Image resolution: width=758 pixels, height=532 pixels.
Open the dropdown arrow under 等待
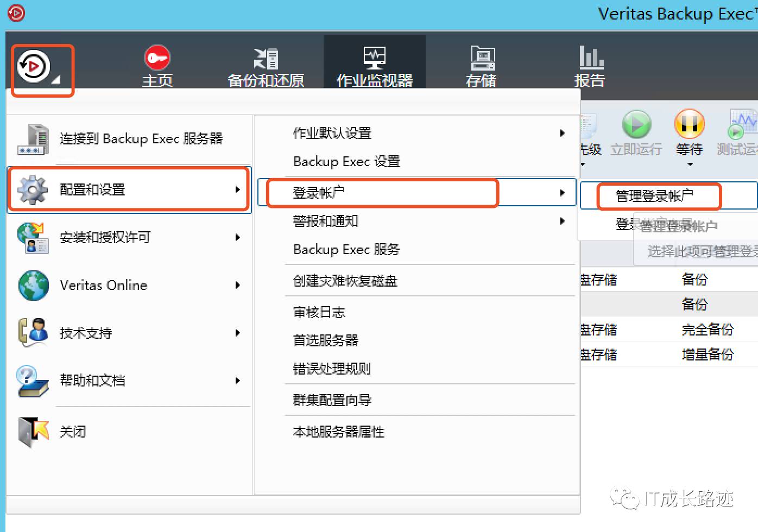[x=690, y=164]
